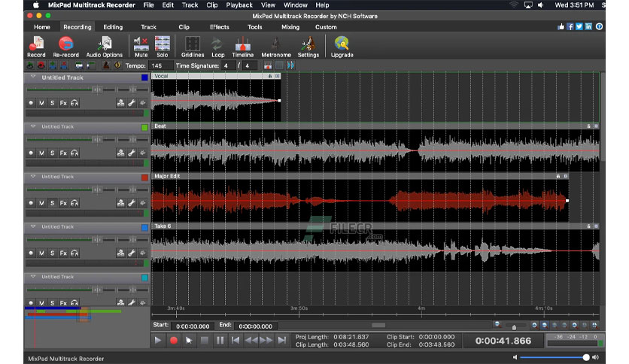Arm record on the Beat track
The width and height of the screenshot is (629, 364).
[x=31, y=153]
